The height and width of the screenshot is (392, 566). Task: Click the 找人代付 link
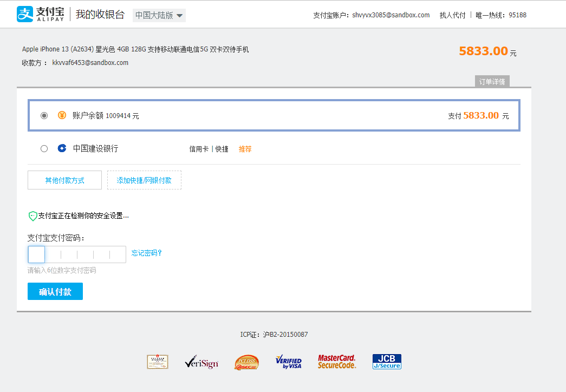click(x=452, y=15)
